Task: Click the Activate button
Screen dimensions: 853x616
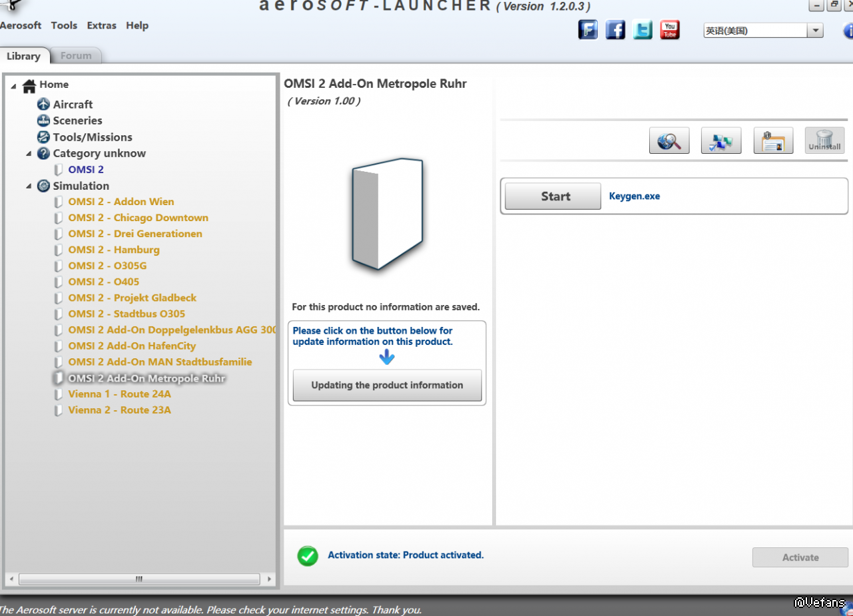Action: [x=800, y=557]
